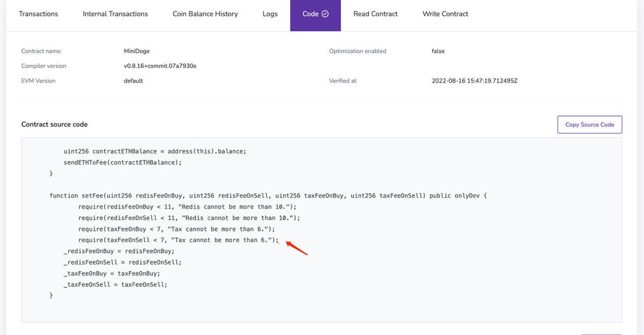Select the Logs tab
Image resolution: width=644 pixels, height=335 pixels.
click(270, 14)
